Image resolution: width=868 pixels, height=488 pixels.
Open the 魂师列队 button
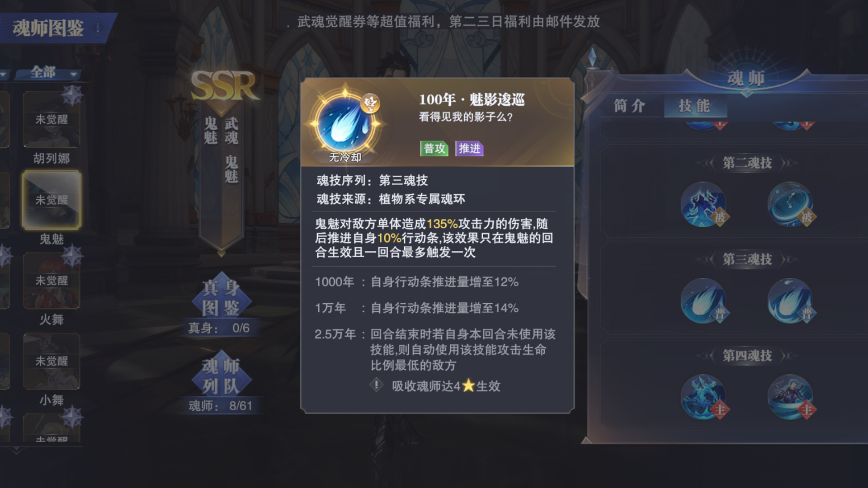(x=221, y=376)
